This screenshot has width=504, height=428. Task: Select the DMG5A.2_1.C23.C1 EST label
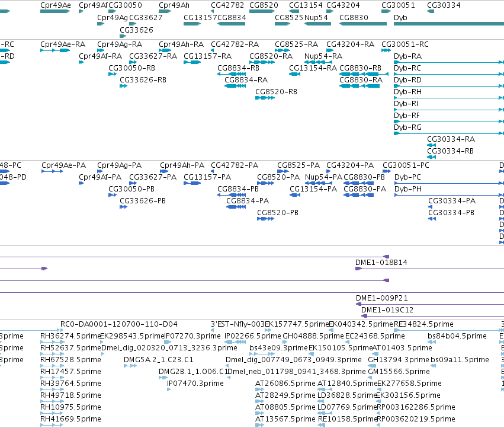[x=159, y=360]
